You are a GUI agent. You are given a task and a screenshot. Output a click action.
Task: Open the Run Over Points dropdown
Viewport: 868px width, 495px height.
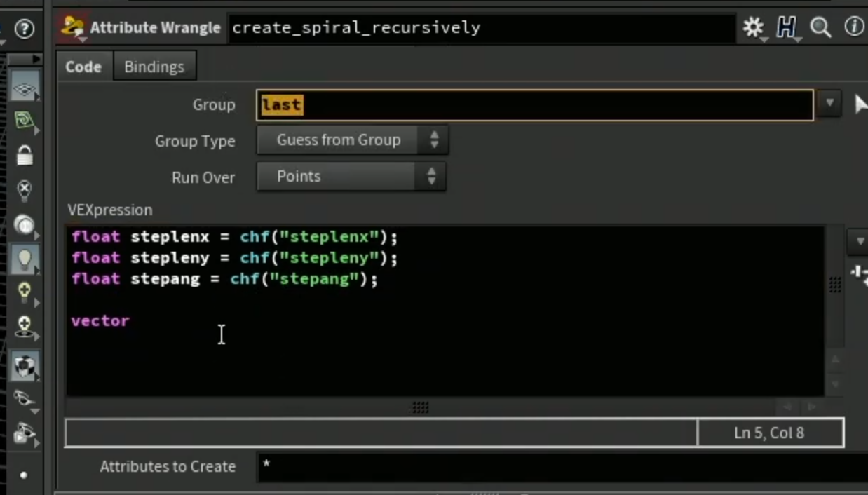tap(351, 177)
